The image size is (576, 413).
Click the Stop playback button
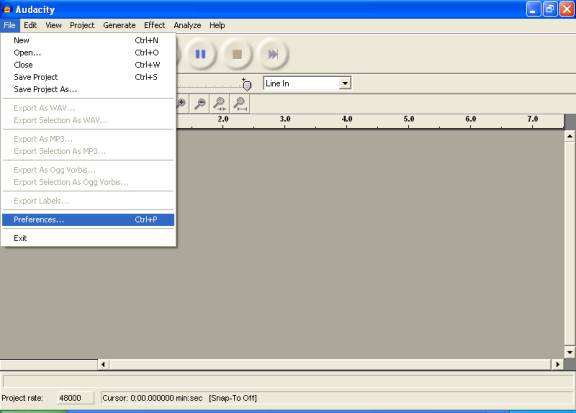(237, 54)
